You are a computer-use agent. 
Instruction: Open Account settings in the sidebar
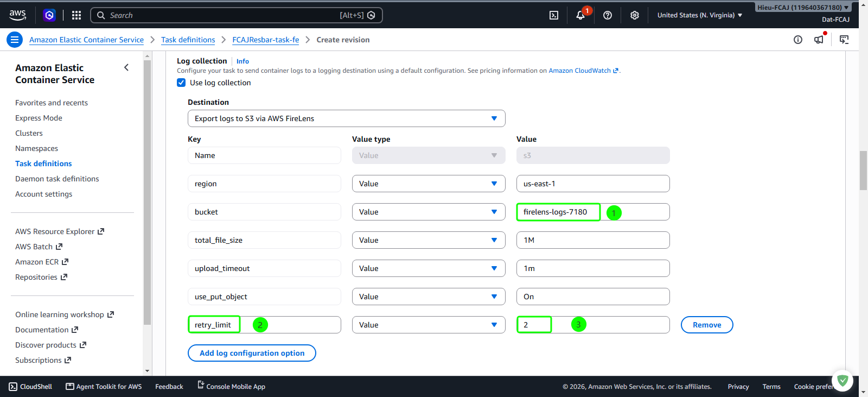[x=43, y=194]
